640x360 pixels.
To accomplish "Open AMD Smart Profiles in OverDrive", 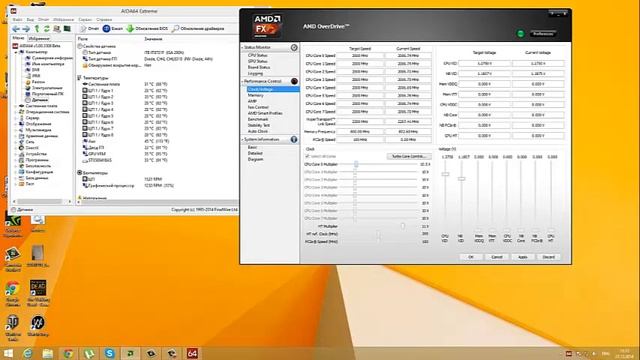I will [265, 113].
